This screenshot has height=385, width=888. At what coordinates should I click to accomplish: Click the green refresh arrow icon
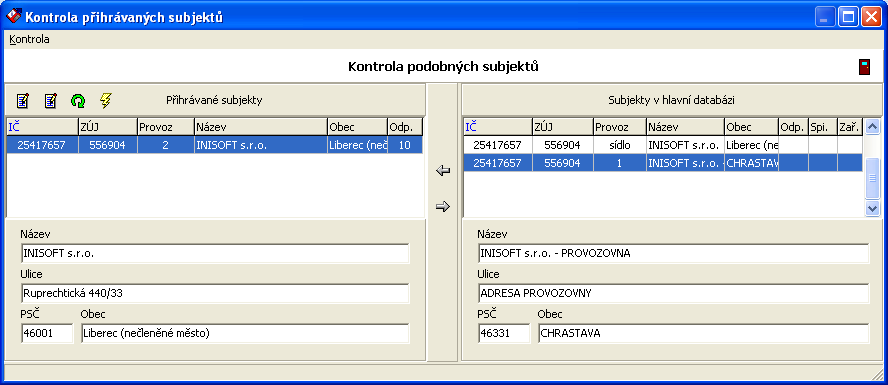tap(78, 101)
